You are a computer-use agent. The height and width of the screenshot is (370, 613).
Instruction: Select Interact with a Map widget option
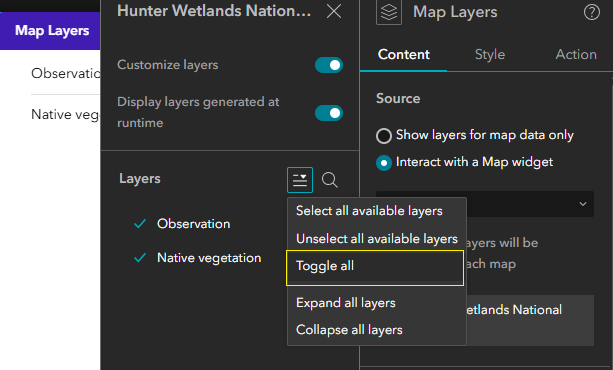(x=464, y=162)
